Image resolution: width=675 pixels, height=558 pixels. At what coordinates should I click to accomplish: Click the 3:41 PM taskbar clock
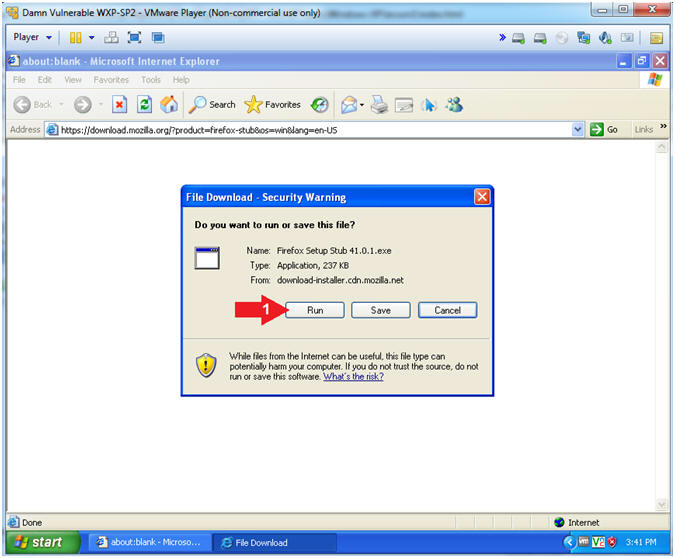coord(641,542)
